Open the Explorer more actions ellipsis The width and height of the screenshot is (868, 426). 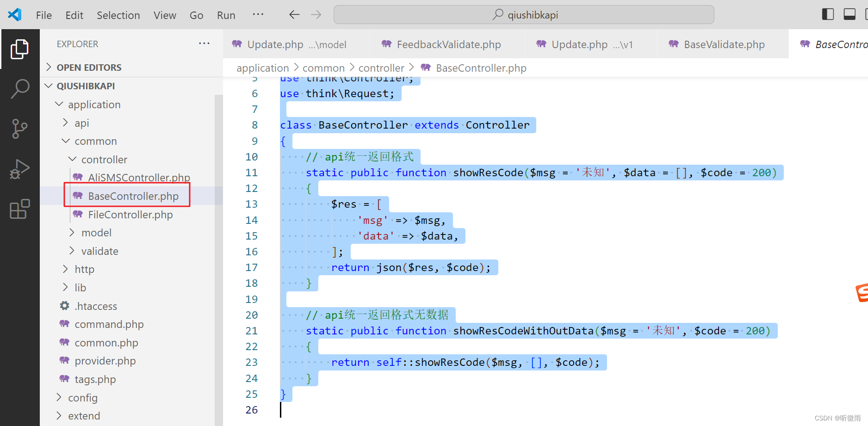204,43
